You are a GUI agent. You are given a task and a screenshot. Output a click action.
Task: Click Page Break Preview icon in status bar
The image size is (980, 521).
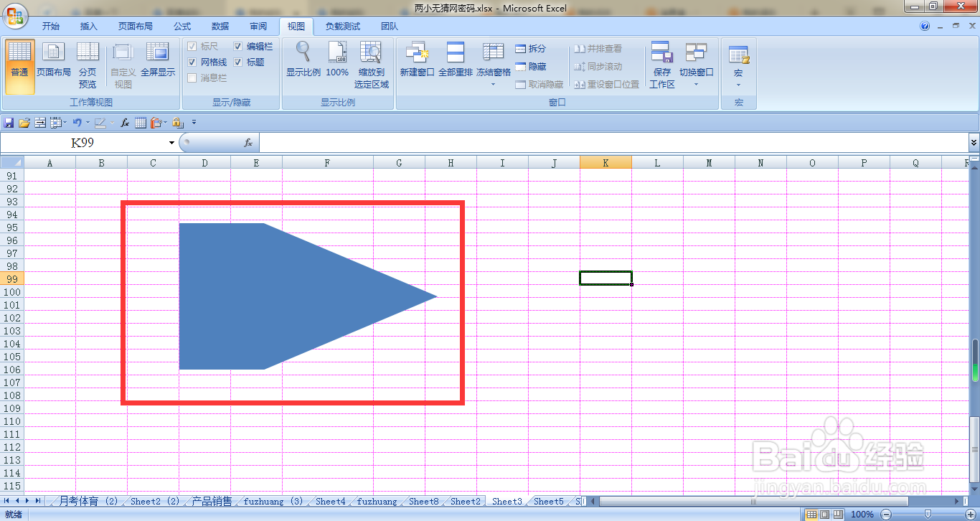[837, 515]
